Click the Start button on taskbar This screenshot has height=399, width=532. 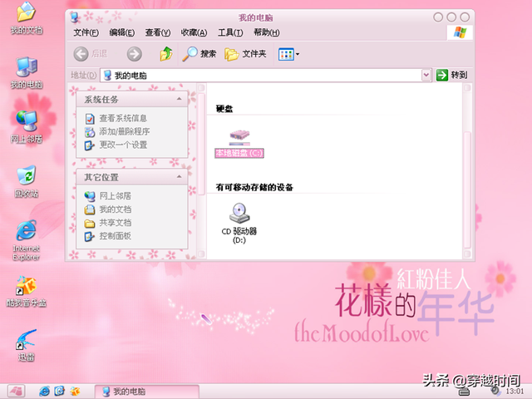pos(17,392)
